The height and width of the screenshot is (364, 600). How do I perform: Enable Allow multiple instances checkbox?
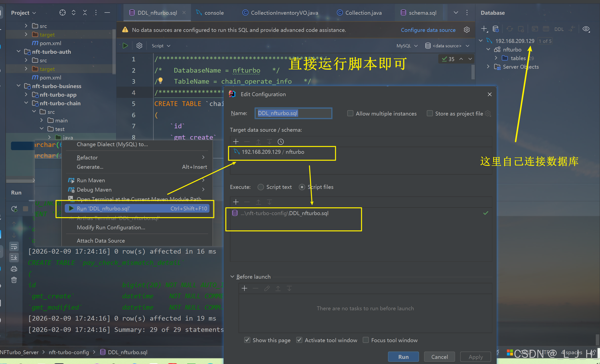pos(350,113)
